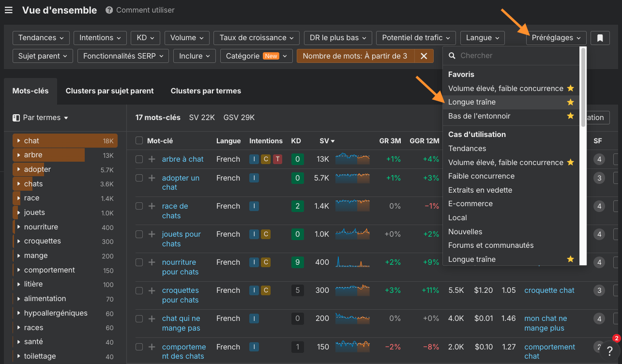Open the question mark help bubble

pos(609,350)
